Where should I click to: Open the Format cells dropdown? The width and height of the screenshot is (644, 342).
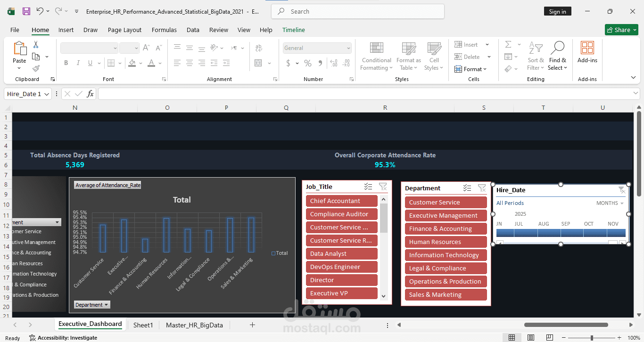click(471, 69)
